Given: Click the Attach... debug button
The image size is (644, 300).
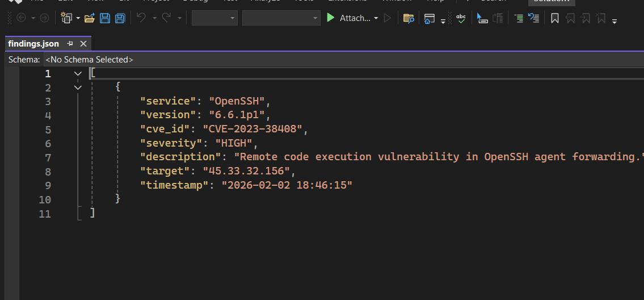Looking at the screenshot, I should [355, 18].
